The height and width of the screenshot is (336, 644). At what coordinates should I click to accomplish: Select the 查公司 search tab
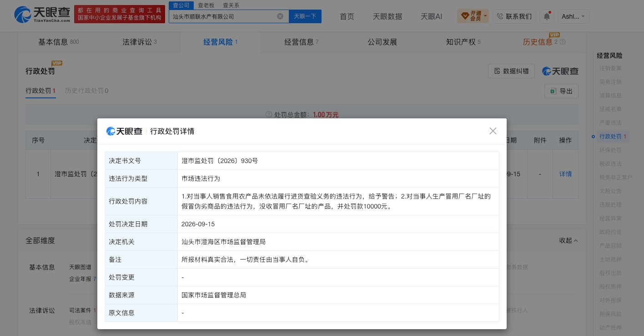(x=181, y=5)
